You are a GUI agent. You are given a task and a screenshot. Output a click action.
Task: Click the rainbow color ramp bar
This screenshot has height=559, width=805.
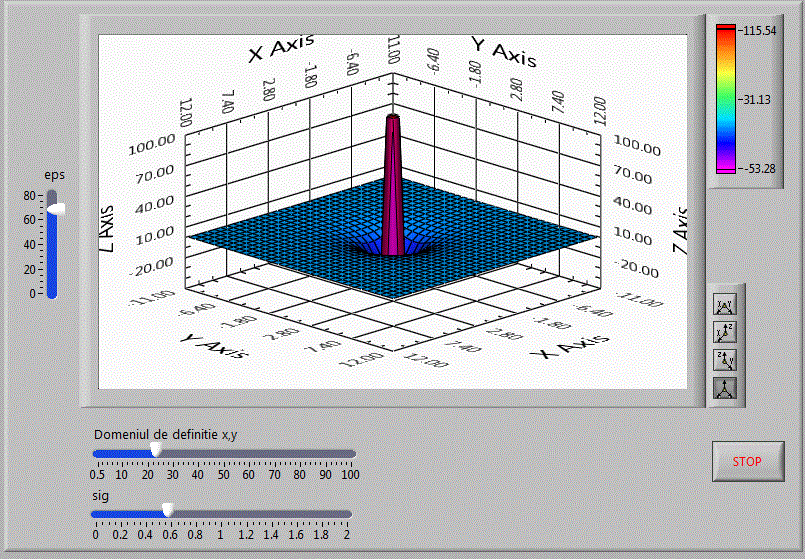[727, 100]
